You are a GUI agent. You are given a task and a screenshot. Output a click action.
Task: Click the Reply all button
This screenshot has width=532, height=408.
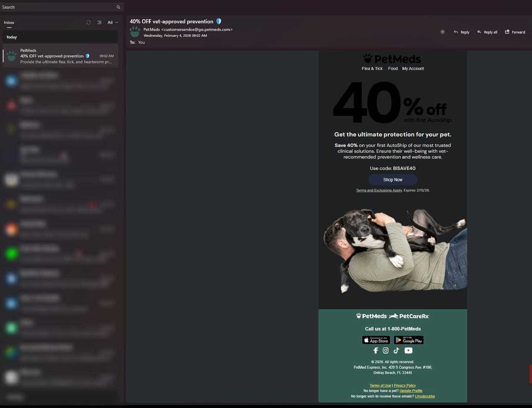[x=487, y=32]
